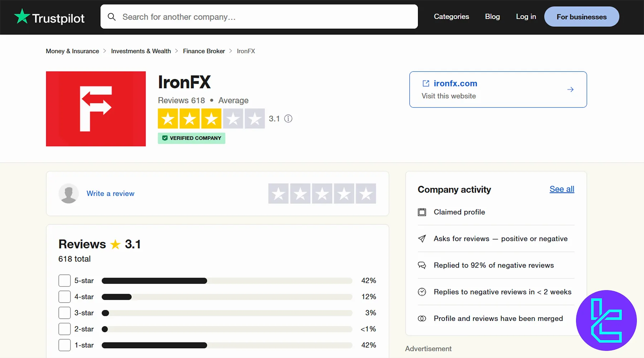This screenshot has height=358, width=644.
Task: Enable the 1-star filter checkbox
Action: (x=64, y=345)
